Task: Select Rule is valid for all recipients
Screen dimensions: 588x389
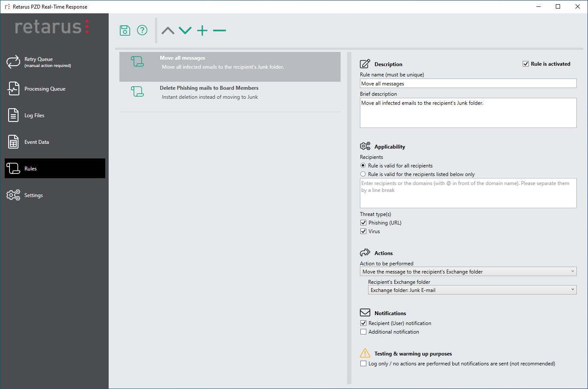Action: click(x=363, y=165)
